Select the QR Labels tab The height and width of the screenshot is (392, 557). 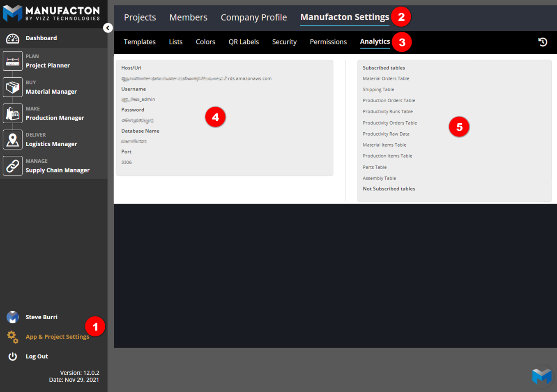(244, 42)
